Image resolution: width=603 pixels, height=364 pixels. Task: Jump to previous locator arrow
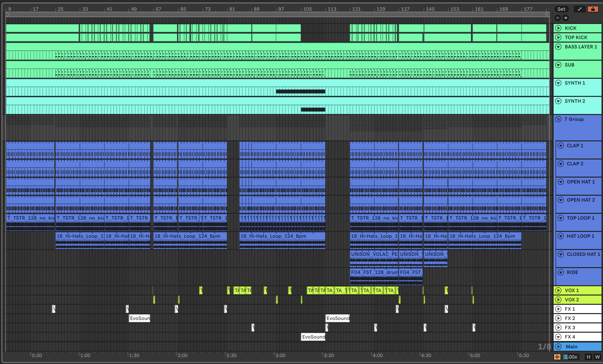pyautogui.click(x=558, y=18)
